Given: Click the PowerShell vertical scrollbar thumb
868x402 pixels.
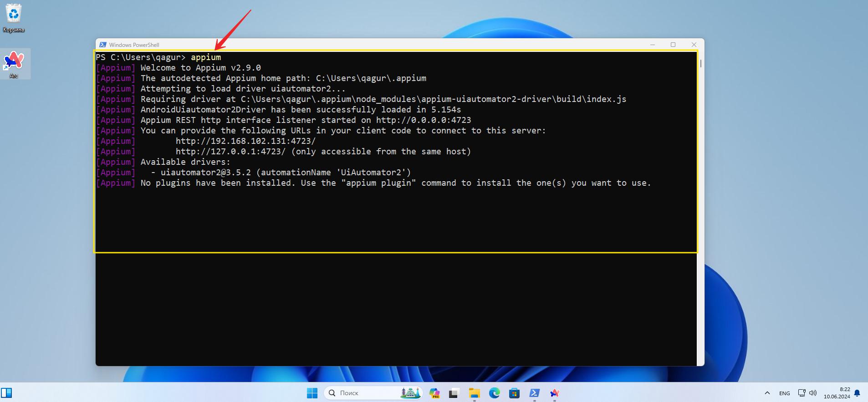Looking at the screenshot, I should 700,63.
